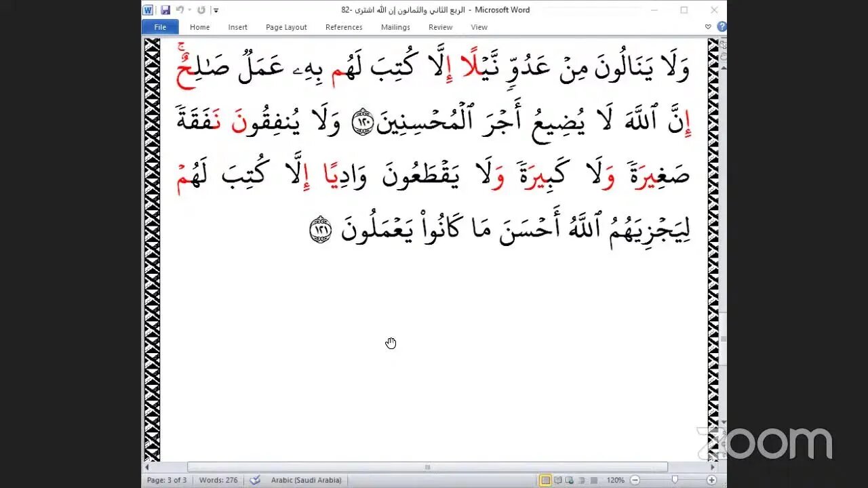Switch to Outline view
868x488 pixels.
(x=581, y=480)
